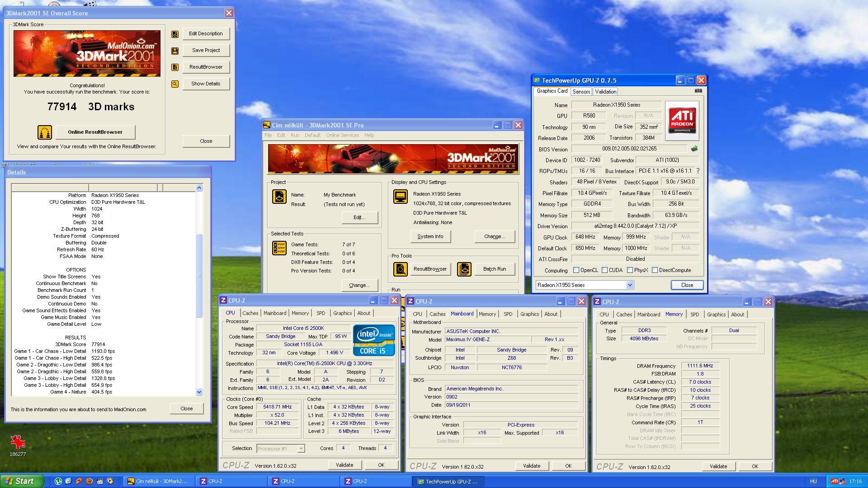Open the Run menu in 3DMark2001 SE Pro
Viewport: 868px width, 488px height.
pos(295,135)
